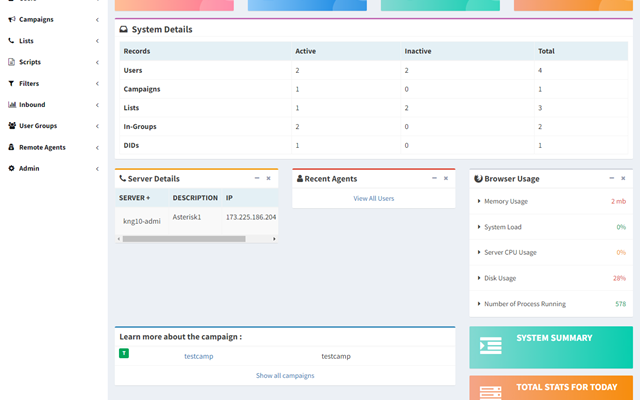This screenshot has height=400, width=640.
Task: Click Number of Process Running entry
Action: click(x=551, y=304)
